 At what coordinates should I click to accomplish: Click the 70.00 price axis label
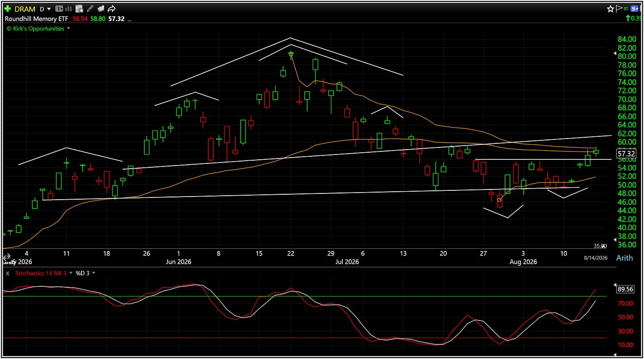(627, 99)
